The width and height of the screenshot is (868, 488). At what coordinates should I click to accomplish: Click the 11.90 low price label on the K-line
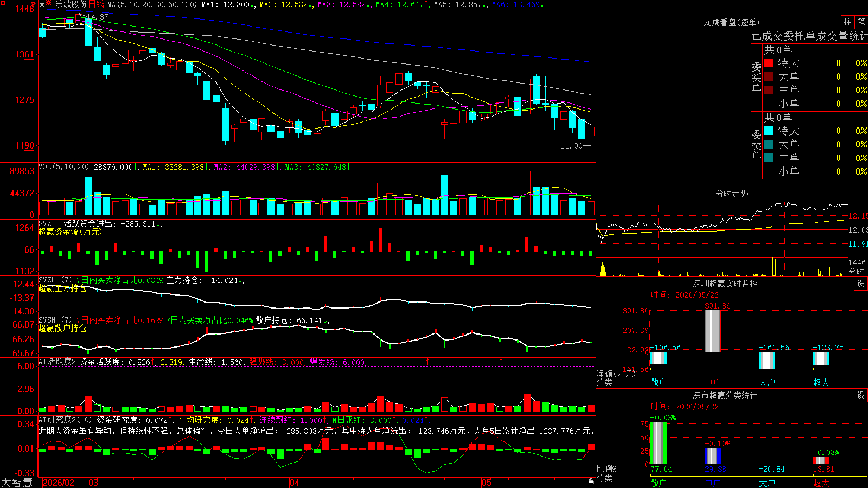572,146
